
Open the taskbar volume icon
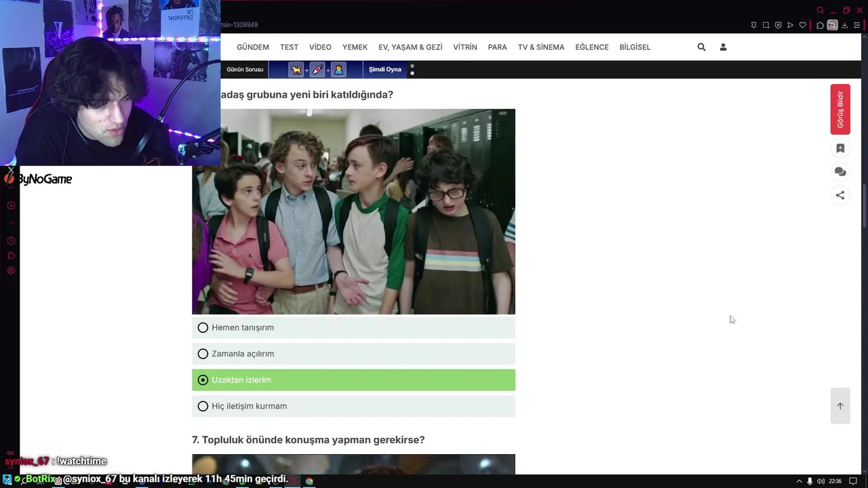tap(821, 481)
